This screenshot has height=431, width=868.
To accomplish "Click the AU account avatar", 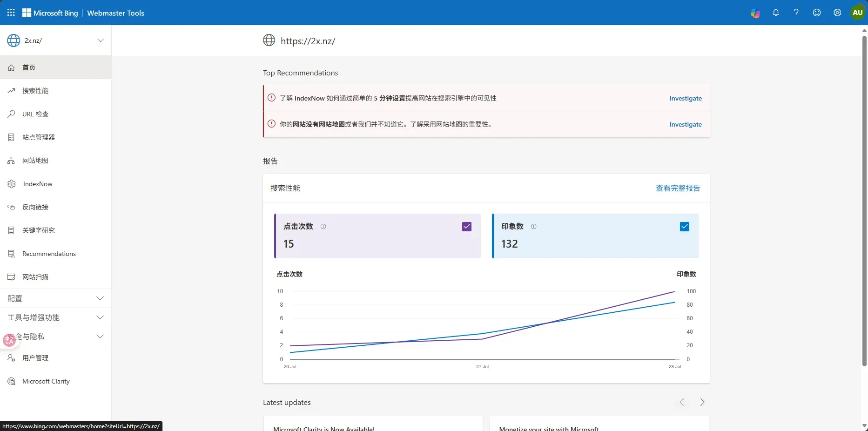I will 858,13.
